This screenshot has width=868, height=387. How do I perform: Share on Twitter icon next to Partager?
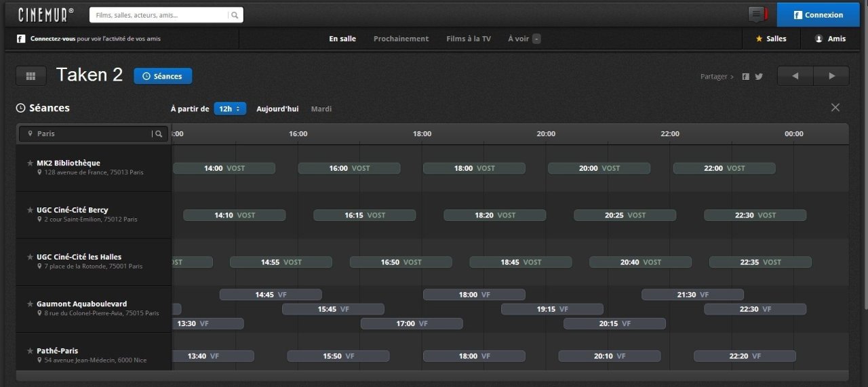[759, 77]
